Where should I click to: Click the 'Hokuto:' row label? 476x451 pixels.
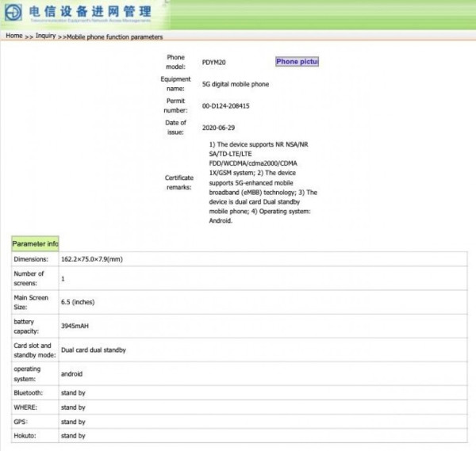[25, 436]
